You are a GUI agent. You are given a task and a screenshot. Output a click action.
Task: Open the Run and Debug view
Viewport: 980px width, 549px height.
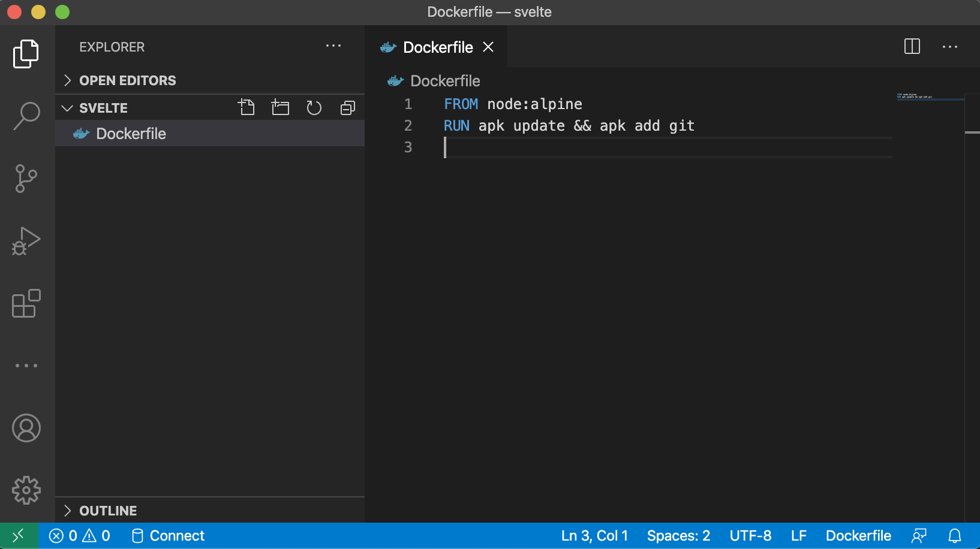26,241
